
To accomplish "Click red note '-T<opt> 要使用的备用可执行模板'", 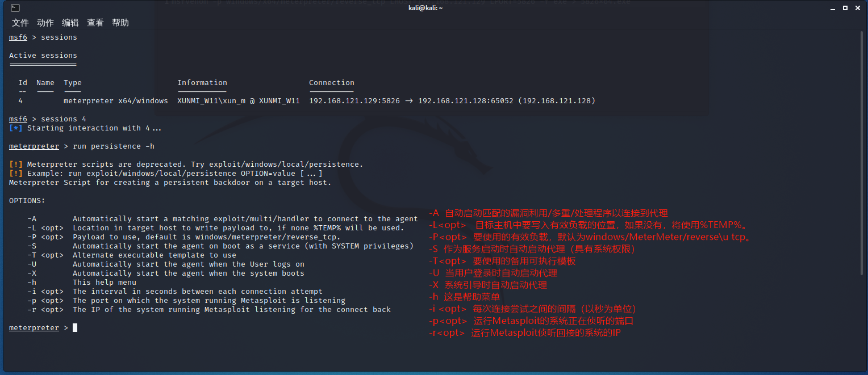I will pos(502,261).
